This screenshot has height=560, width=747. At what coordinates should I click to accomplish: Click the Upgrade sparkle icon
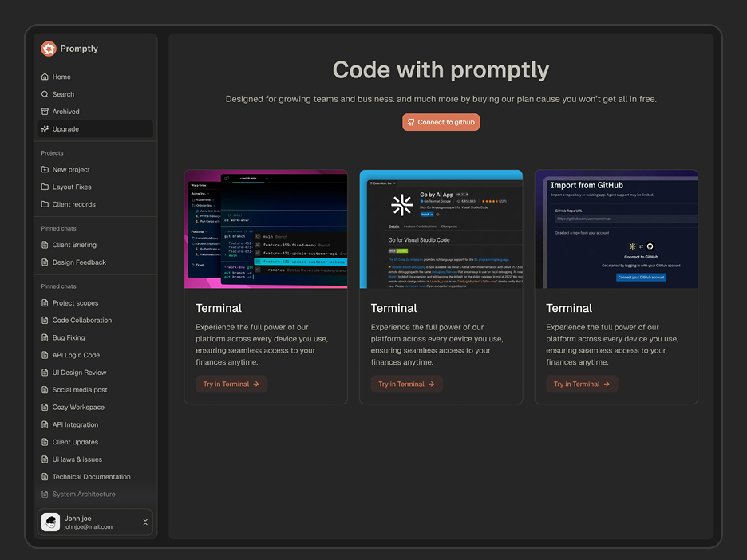45,129
